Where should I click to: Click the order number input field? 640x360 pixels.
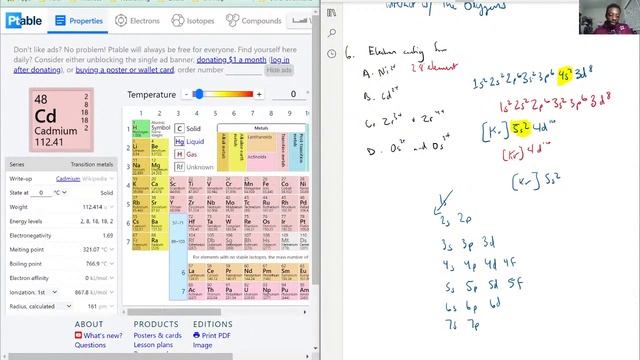(x=243, y=70)
